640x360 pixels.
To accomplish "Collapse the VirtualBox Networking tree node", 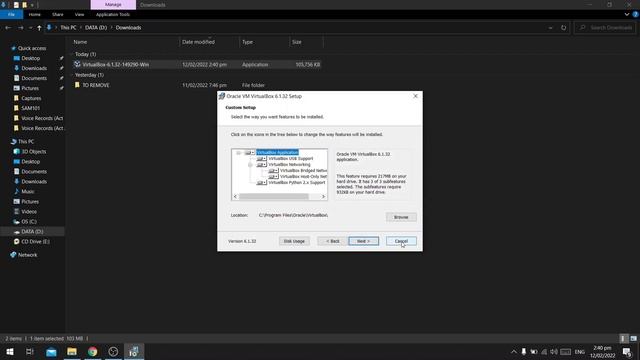I will [x=250, y=164].
